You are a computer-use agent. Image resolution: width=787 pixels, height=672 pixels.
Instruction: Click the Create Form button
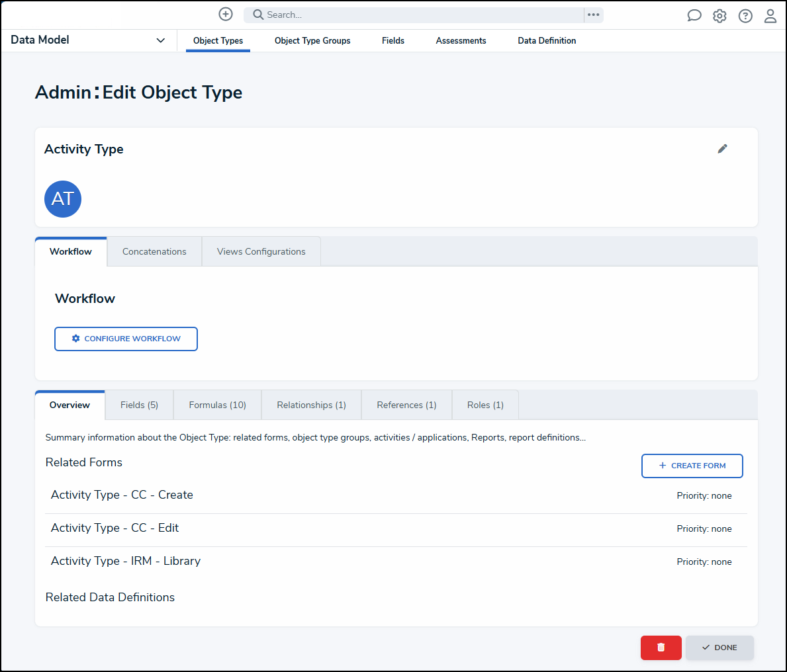pyautogui.click(x=692, y=466)
